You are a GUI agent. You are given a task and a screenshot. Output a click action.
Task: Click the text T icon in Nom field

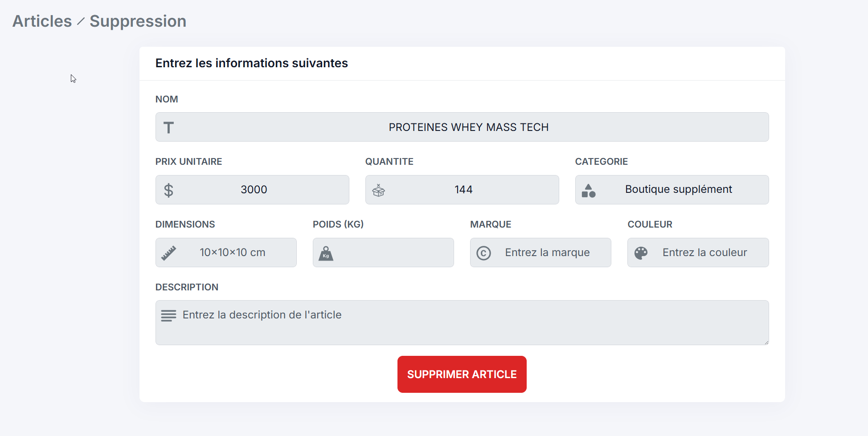click(x=168, y=128)
